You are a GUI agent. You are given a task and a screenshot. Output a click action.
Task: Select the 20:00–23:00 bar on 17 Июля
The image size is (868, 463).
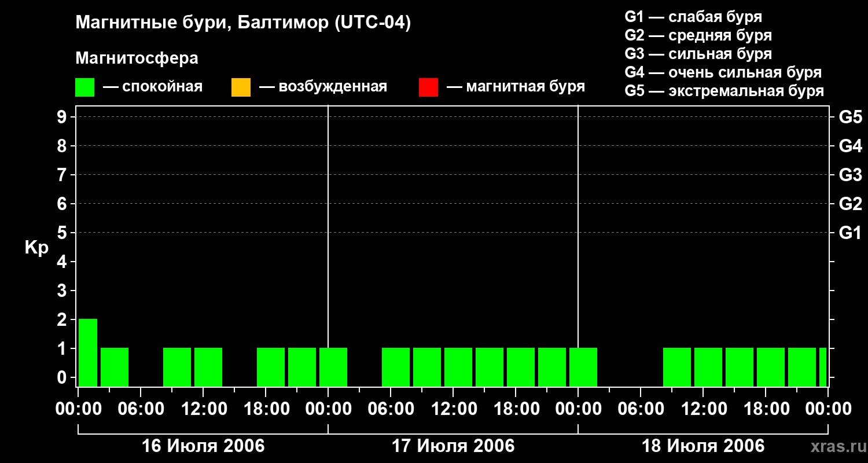pyautogui.click(x=552, y=367)
